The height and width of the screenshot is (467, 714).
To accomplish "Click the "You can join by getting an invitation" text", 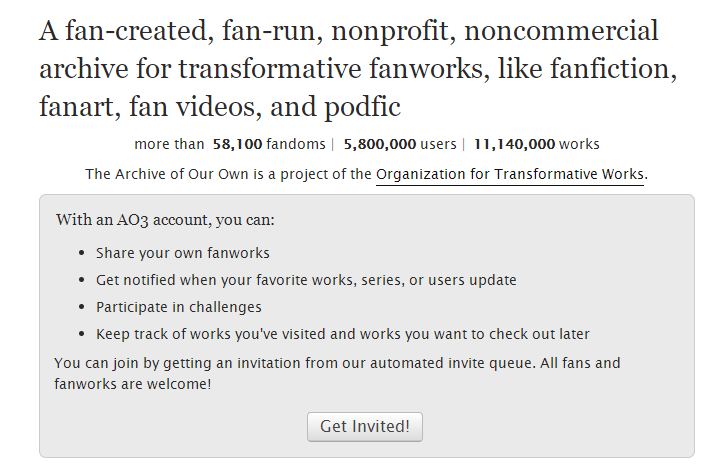I will [x=337, y=363].
